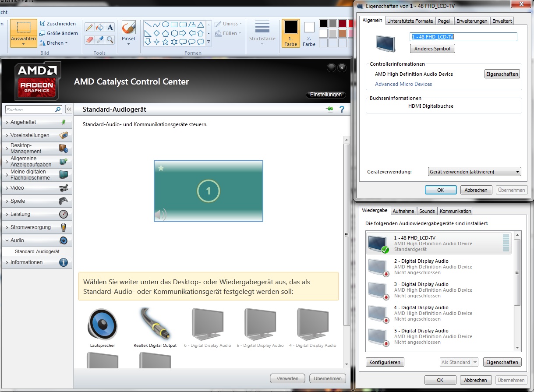
Task: Click the Anderes Symbol button
Action: click(x=432, y=49)
